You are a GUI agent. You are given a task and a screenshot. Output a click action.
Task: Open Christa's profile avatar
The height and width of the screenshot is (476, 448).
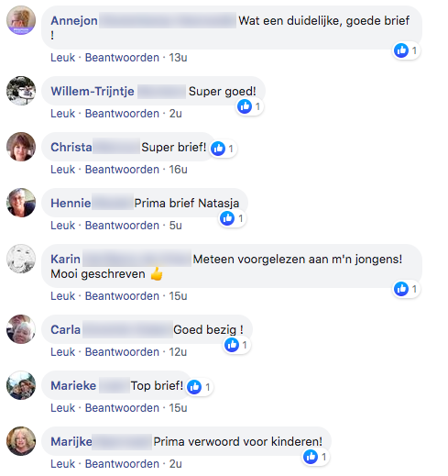(x=21, y=147)
